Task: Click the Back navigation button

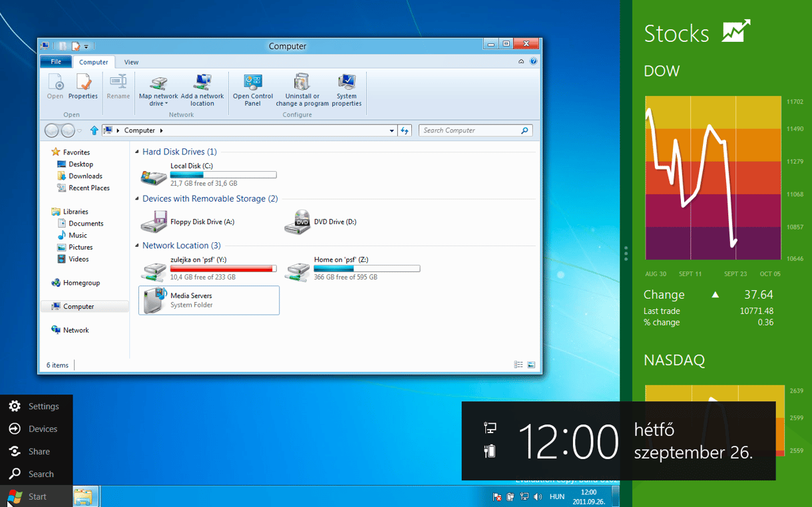Action: [53, 130]
